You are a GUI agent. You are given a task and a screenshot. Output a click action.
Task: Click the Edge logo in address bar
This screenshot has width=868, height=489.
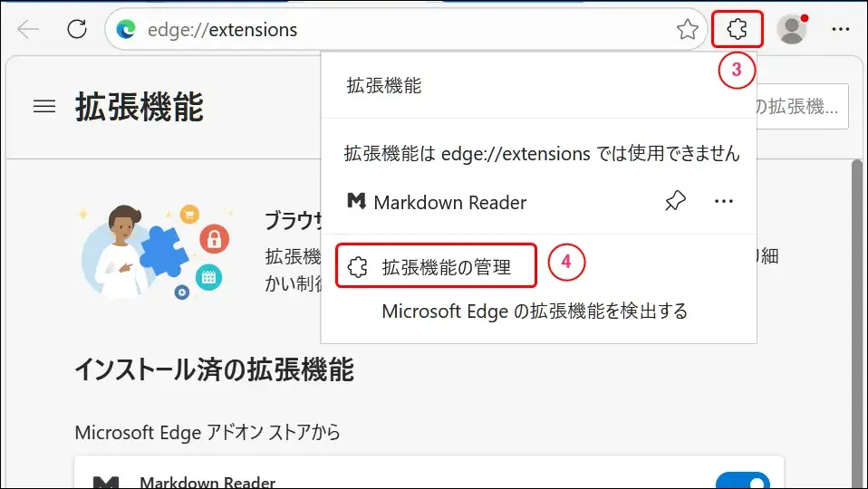(126, 30)
